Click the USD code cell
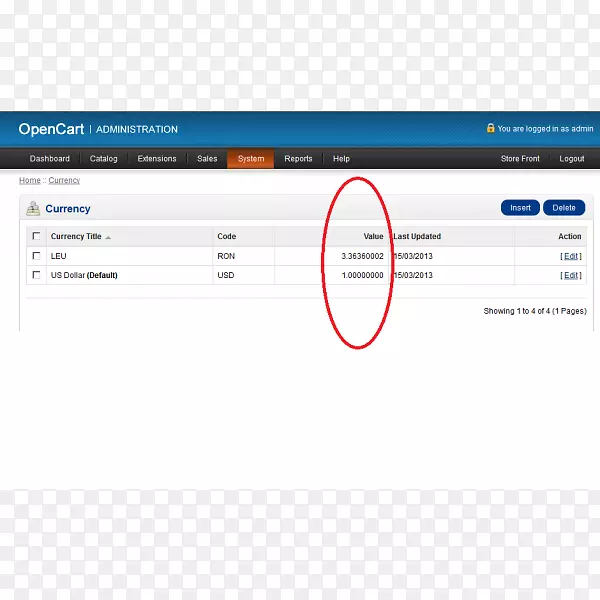Image resolution: width=600 pixels, height=600 pixels. click(226, 275)
